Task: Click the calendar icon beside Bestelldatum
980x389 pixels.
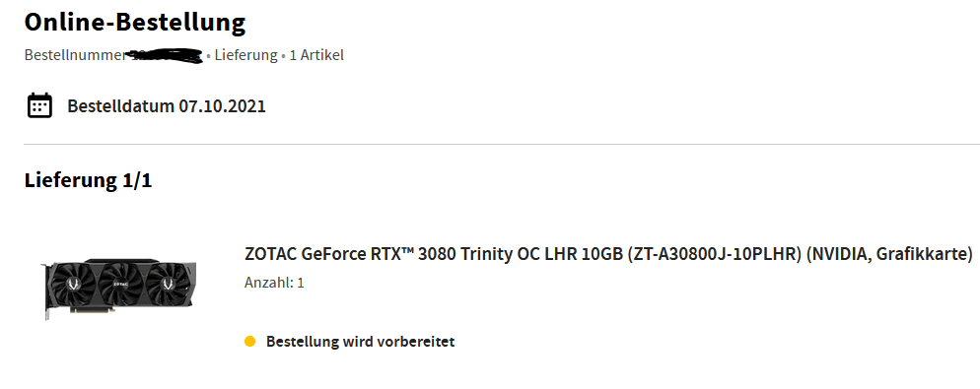Action: 39,105
